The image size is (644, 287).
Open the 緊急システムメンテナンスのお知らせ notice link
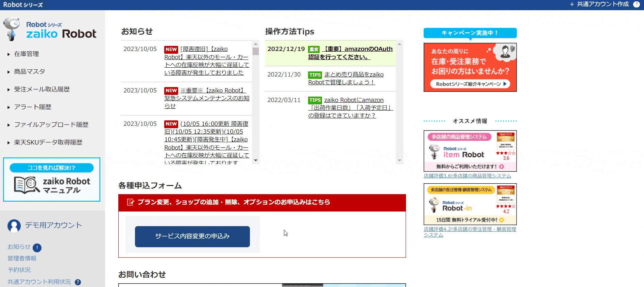207,98
